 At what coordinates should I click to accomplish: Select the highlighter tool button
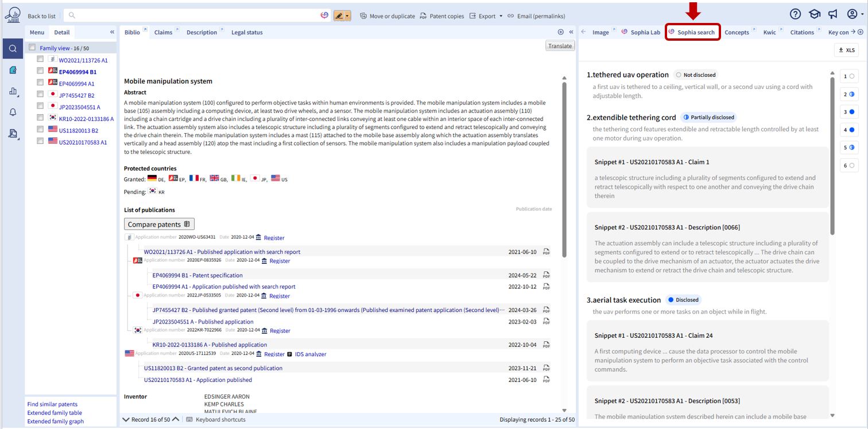(x=339, y=15)
